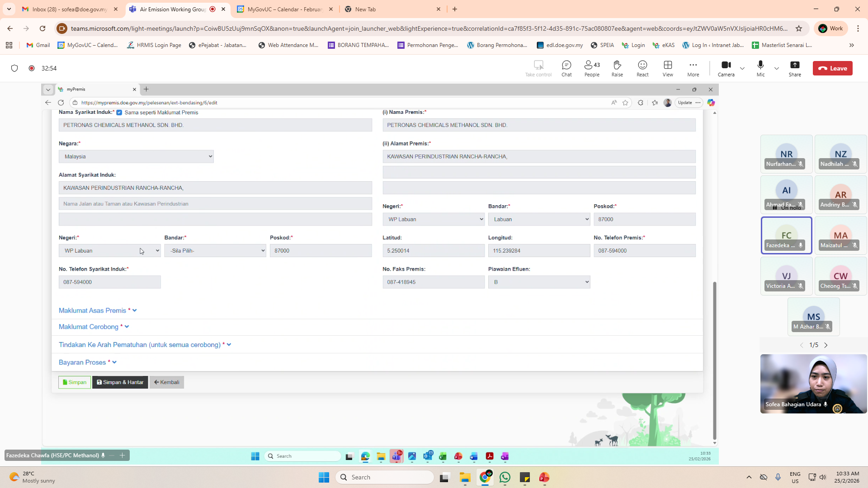The image size is (868, 488).
Task: Expand mic device options arrow
Action: tap(777, 68)
